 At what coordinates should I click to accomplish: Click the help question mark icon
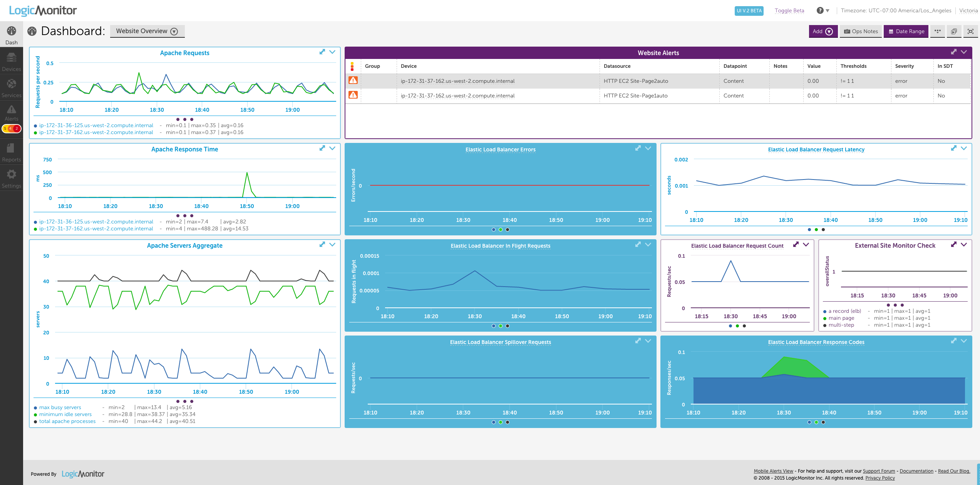pyautogui.click(x=820, y=10)
